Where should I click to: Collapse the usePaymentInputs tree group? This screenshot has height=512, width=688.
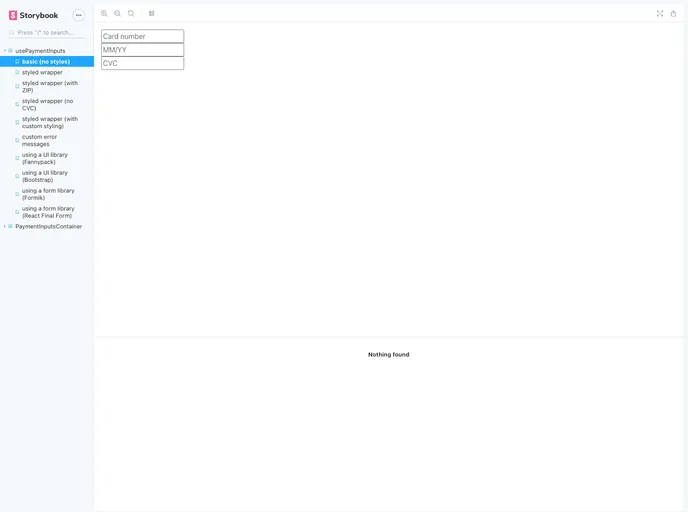40,51
